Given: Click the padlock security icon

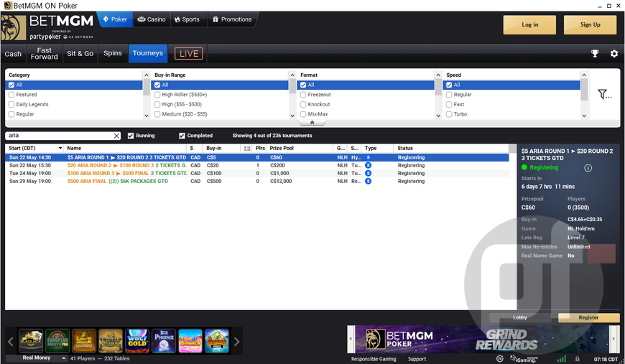Looking at the screenshot, I should tap(577, 359).
